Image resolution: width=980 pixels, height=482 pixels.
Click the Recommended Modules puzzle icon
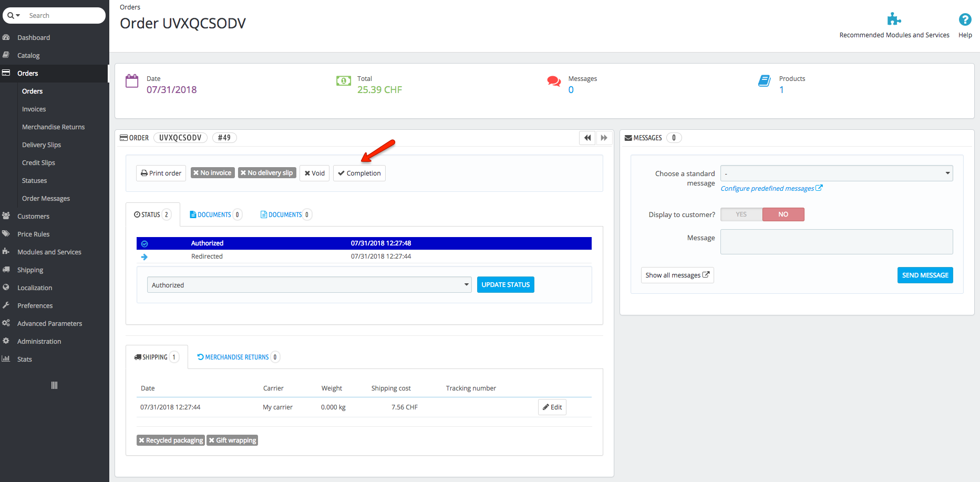[x=894, y=19]
